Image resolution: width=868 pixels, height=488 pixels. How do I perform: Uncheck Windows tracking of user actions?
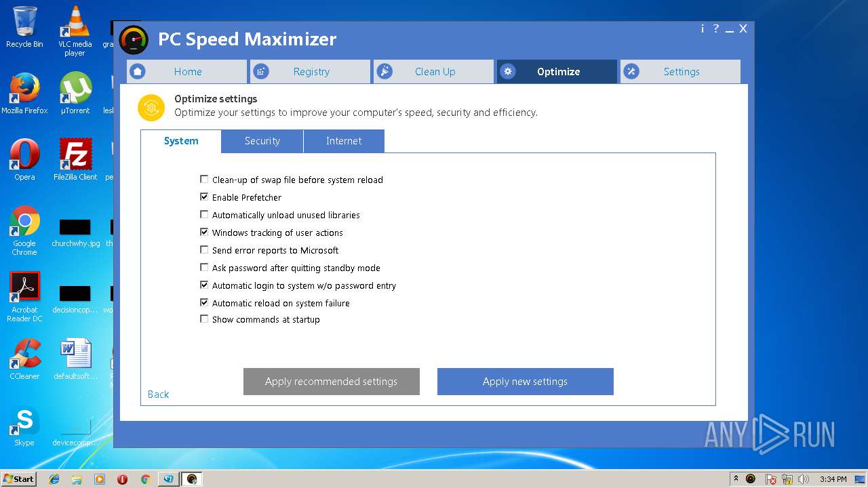coord(204,232)
